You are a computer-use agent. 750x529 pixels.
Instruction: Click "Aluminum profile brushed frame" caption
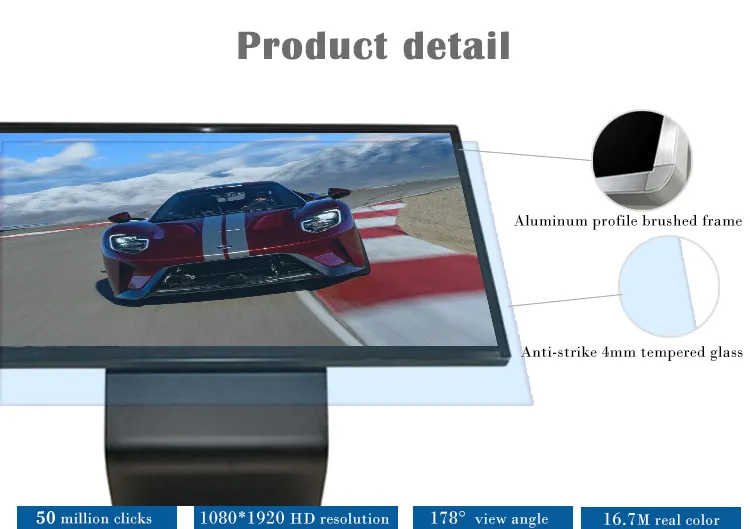[x=628, y=221]
